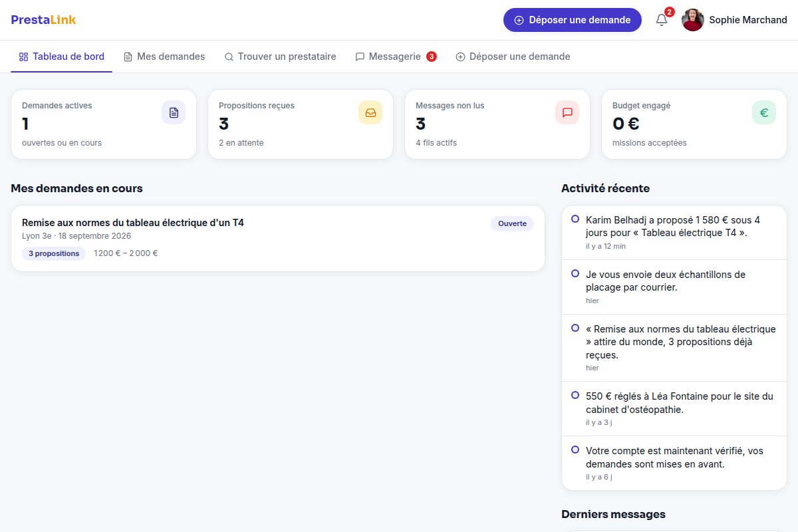Click the Activité récente heading

606,188
